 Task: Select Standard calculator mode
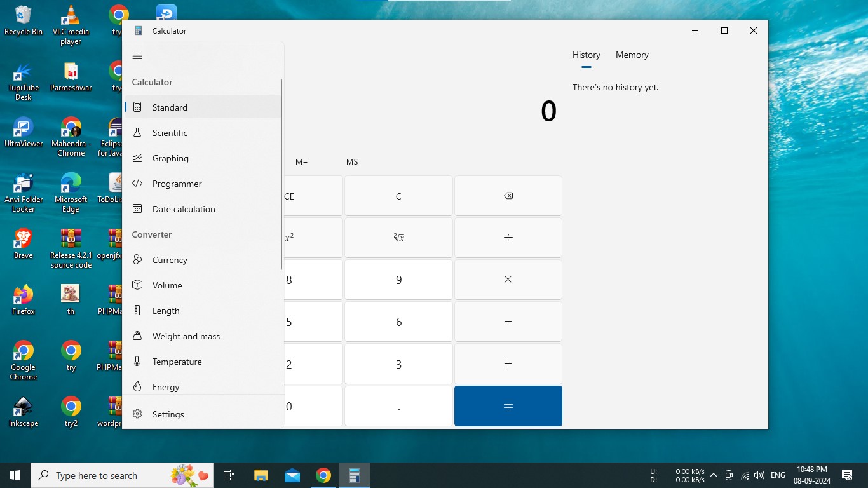(203, 107)
